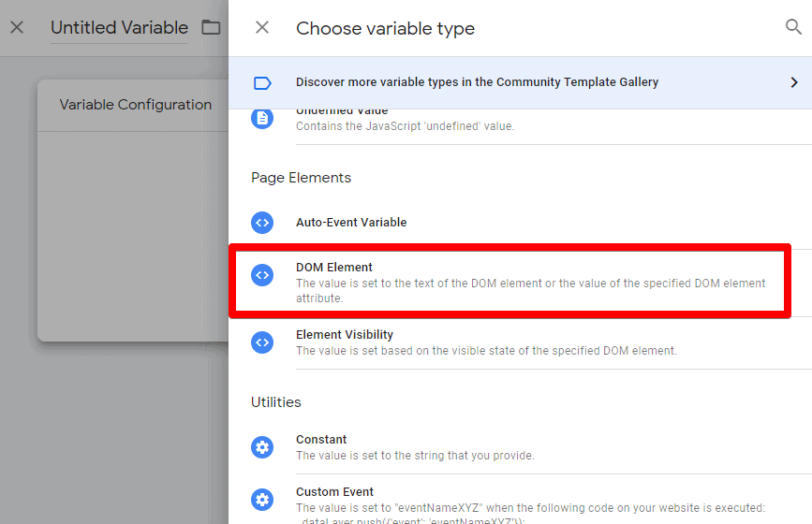Image resolution: width=812 pixels, height=524 pixels.
Task: Click the Community Template Gallery tag icon
Action: [x=262, y=82]
